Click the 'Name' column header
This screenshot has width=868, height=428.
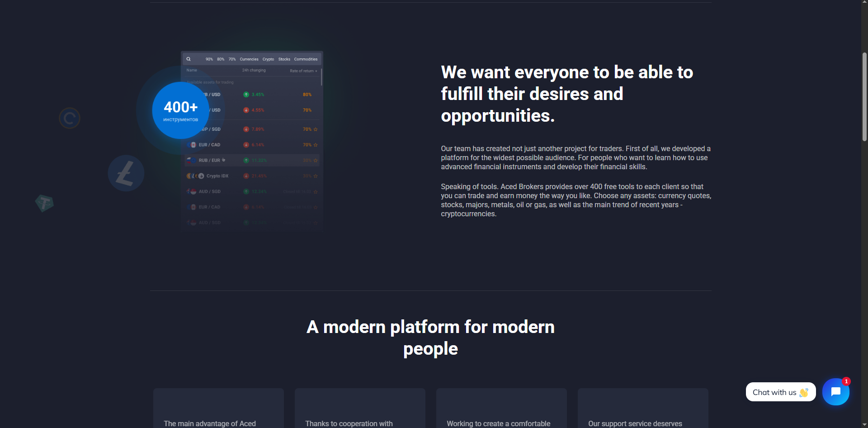click(x=192, y=70)
